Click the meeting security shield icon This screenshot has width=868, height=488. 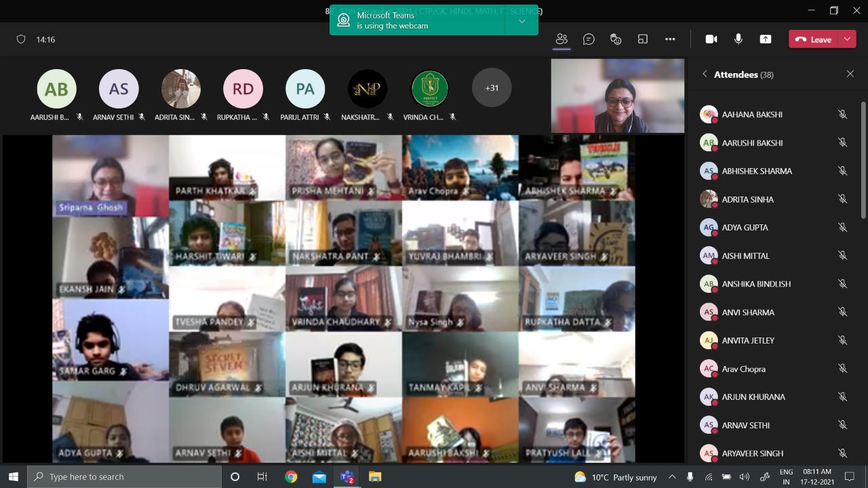(x=21, y=39)
